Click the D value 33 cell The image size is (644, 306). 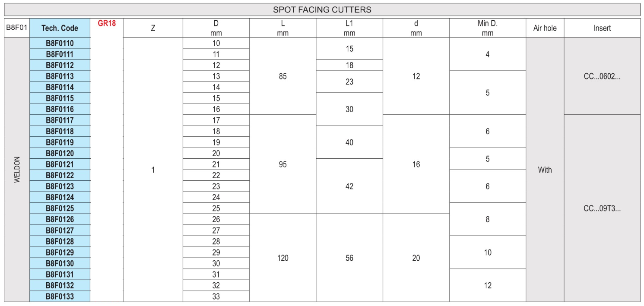coord(216,297)
